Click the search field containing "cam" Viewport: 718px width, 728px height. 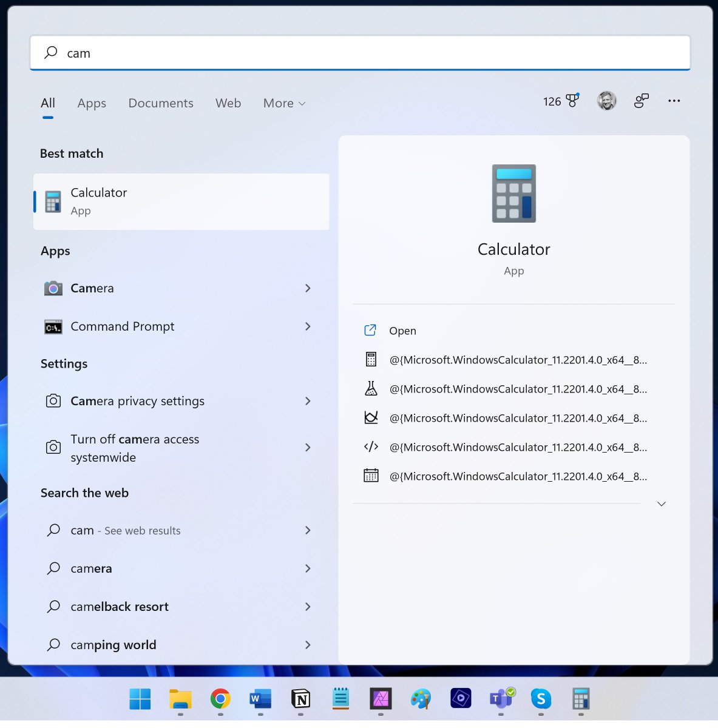tap(360, 53)
